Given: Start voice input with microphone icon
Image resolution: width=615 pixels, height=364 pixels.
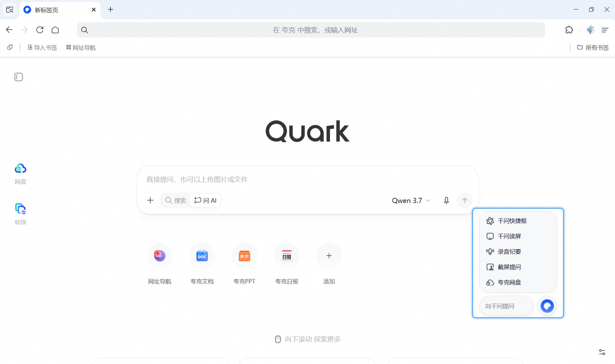Looking at the screenshot, I should pyautogui.click(x=446, y=201).
